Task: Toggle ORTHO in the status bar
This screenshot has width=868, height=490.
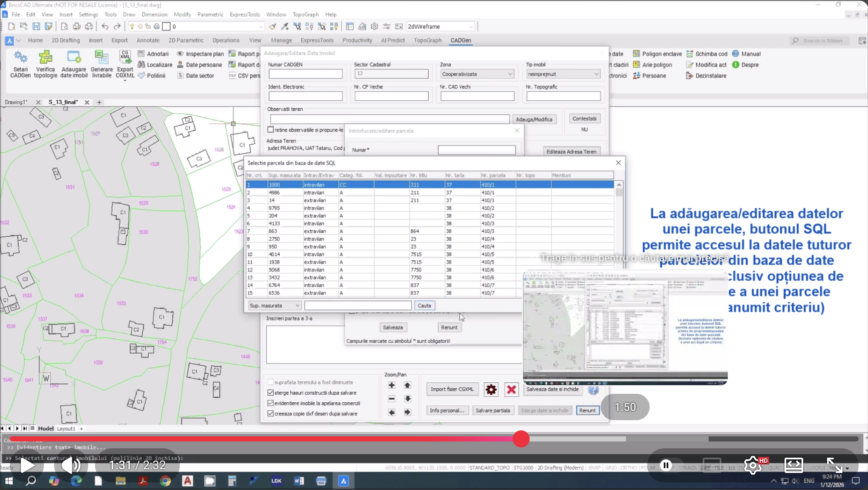Action: [x=629, y=467]
